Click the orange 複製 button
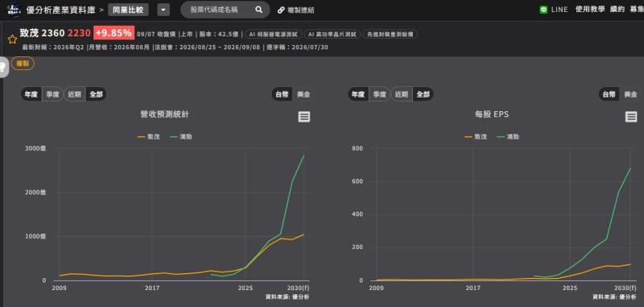Screen dimensions: 644x307 tap(23, 64)
